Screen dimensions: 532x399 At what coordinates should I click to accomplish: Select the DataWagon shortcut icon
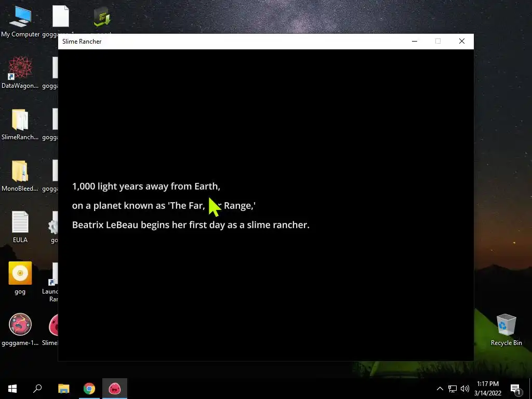tap(20, 72)
